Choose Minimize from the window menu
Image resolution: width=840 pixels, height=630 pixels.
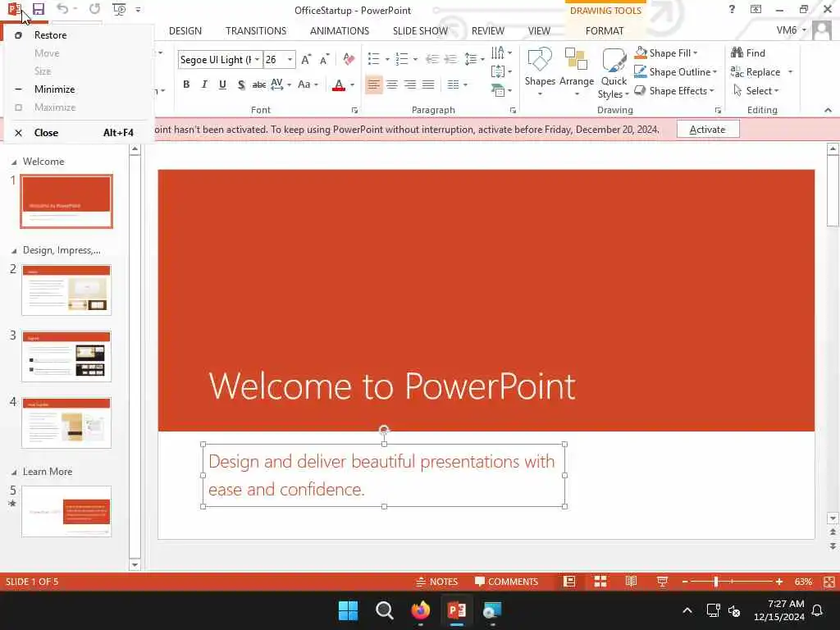coord(77,89)
